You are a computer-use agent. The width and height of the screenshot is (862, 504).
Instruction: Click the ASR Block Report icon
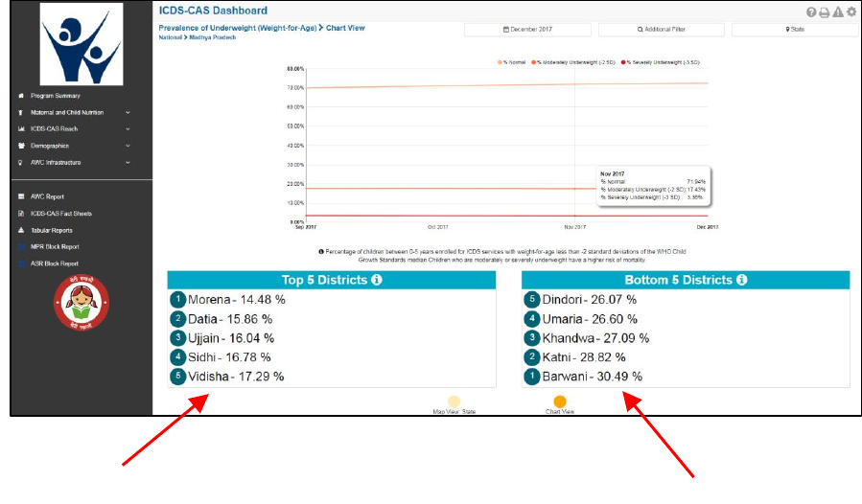pos(21,263)
